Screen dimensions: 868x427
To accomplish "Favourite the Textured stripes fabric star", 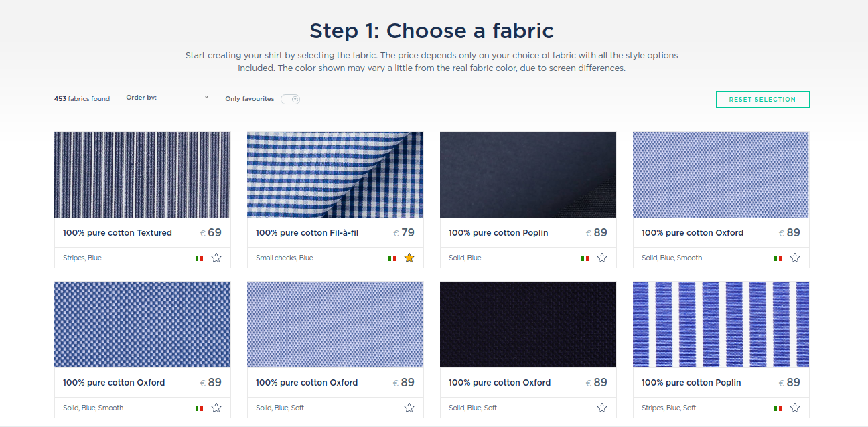I will pos(216,258).
